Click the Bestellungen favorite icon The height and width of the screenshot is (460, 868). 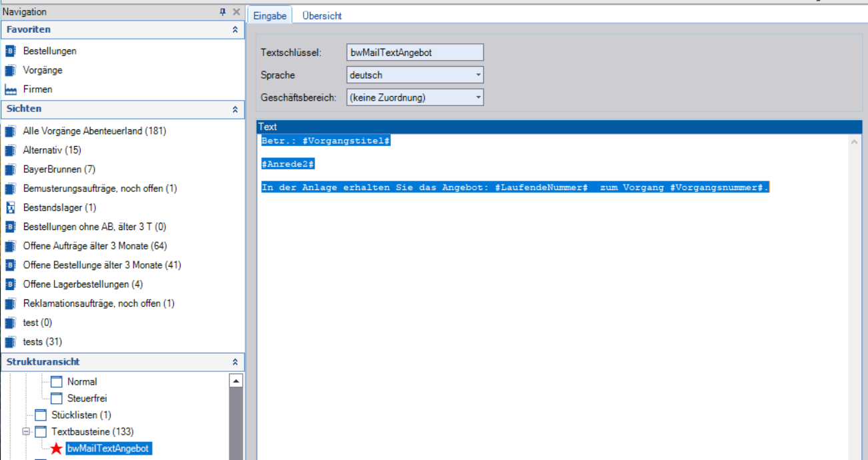point(10,51)
